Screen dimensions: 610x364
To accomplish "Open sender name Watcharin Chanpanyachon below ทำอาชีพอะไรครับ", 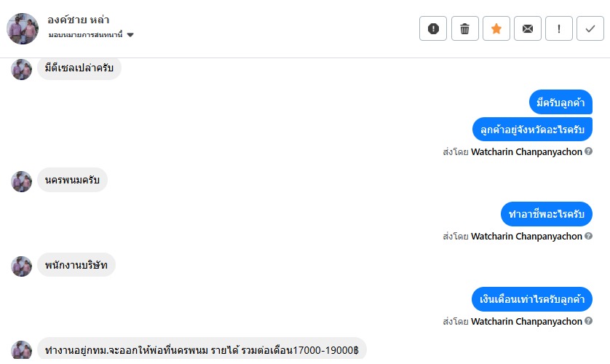I will 526,236.
